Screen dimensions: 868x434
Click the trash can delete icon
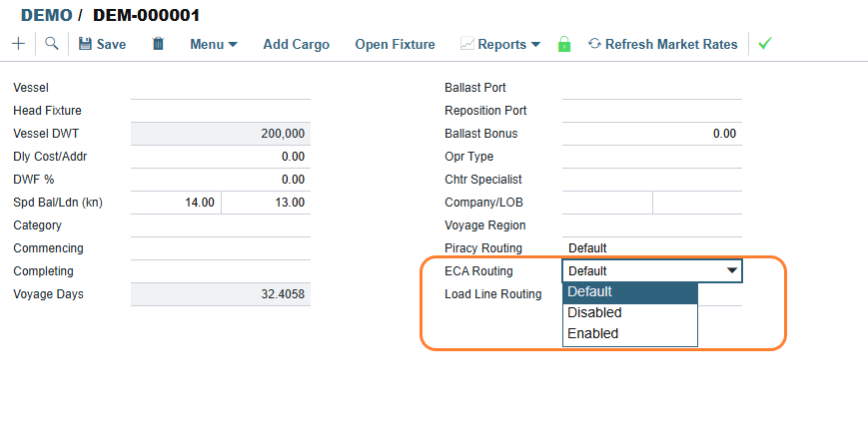[158, 44]
